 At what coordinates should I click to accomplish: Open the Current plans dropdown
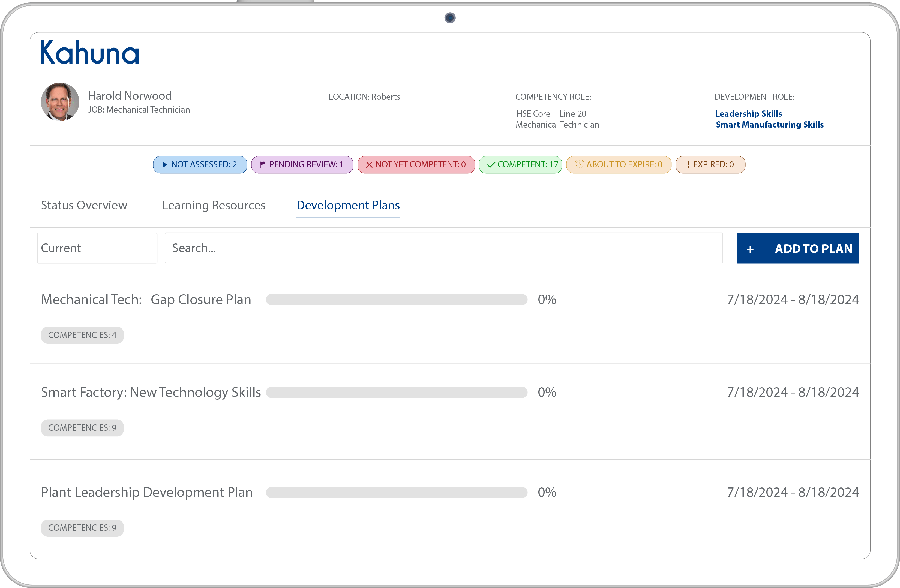pos(97,248)
